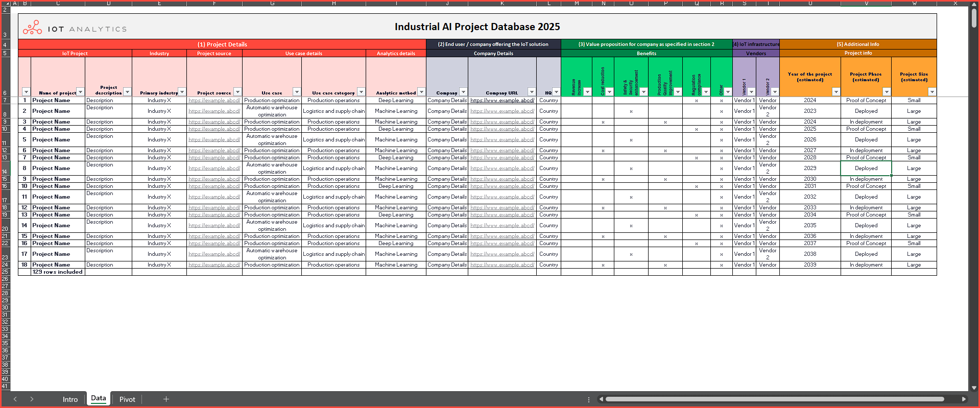Click the IoT Analytics logo
The width and height of the screenshot is (980, 408).
tap(75, 28)
